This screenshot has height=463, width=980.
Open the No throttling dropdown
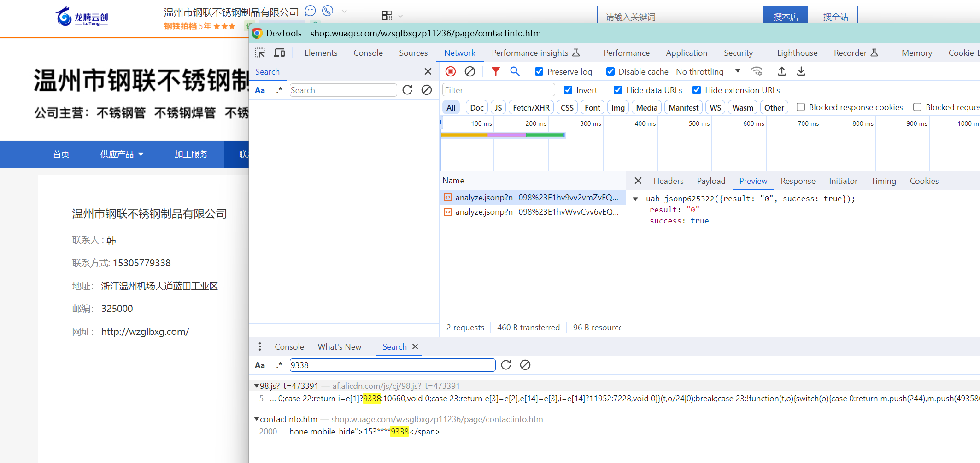708,71
